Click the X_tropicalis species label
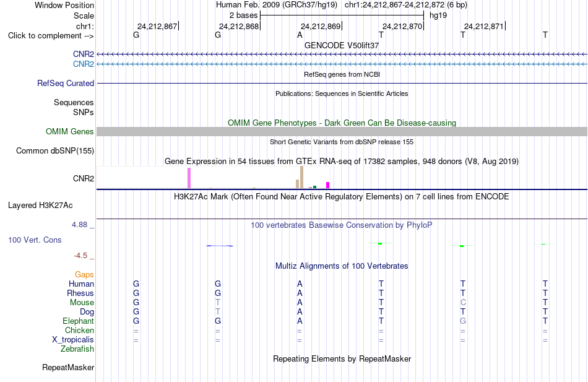Viewport: 588px width, 382px height. pyautogui.click(x=73, y=340)
